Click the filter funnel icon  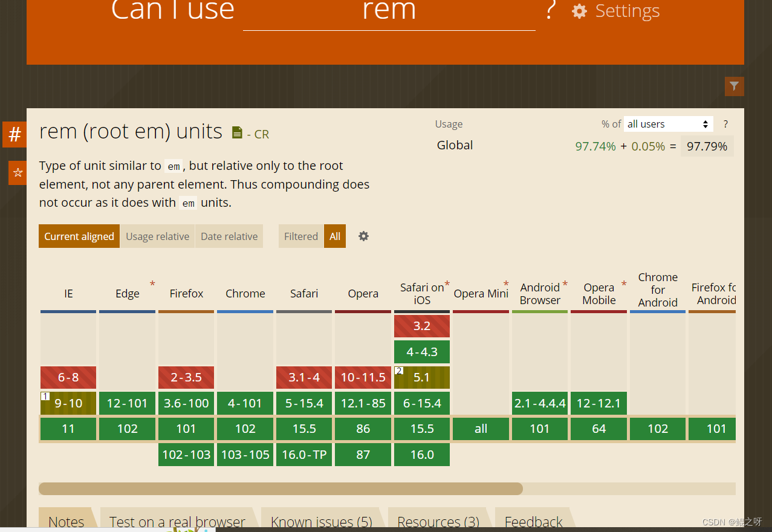[734, 86]
